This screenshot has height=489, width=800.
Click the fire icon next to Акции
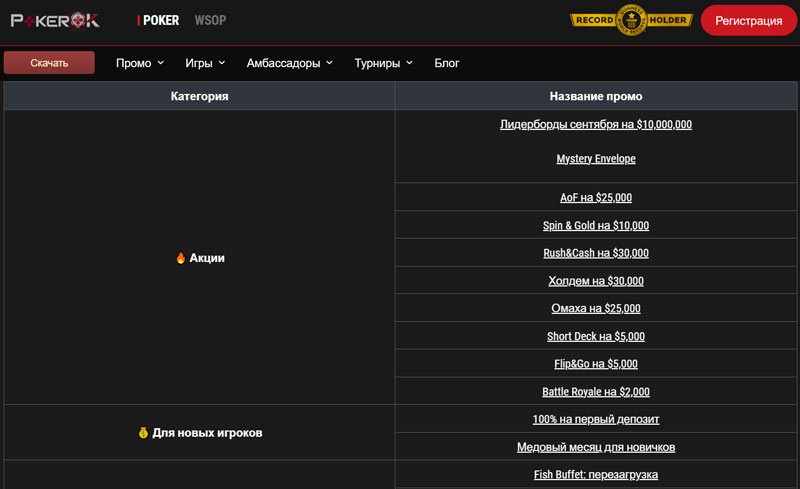pyautogui.click(x=180, y=258)
